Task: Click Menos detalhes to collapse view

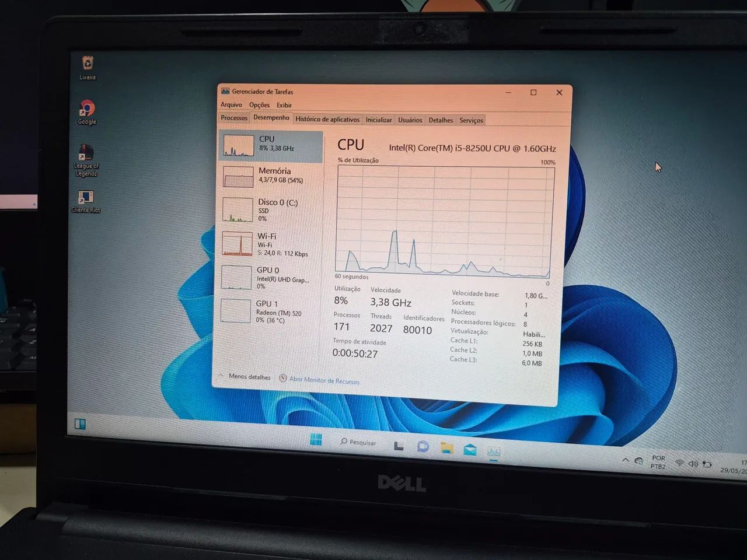Action: pyautogui.click(x=249, y=377)
